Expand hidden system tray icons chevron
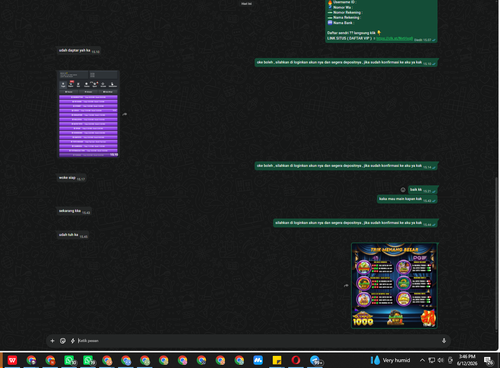Screen dimensions: 500x368 tap(422, 360)
